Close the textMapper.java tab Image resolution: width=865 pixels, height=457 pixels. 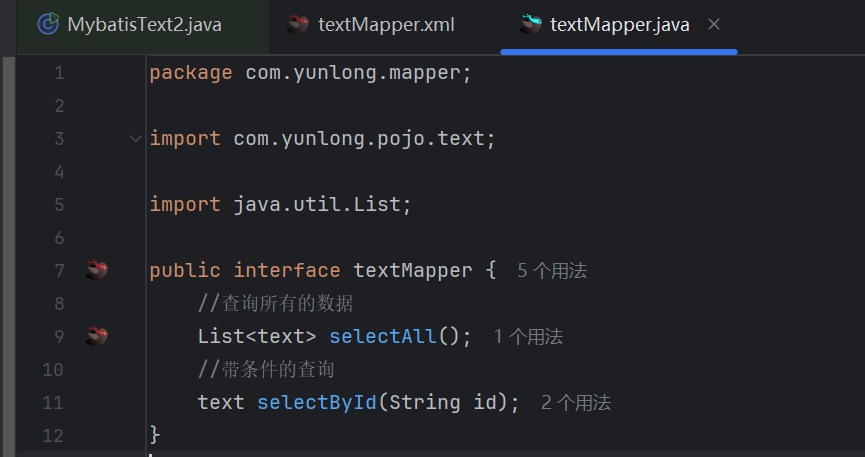click(714, 24)
